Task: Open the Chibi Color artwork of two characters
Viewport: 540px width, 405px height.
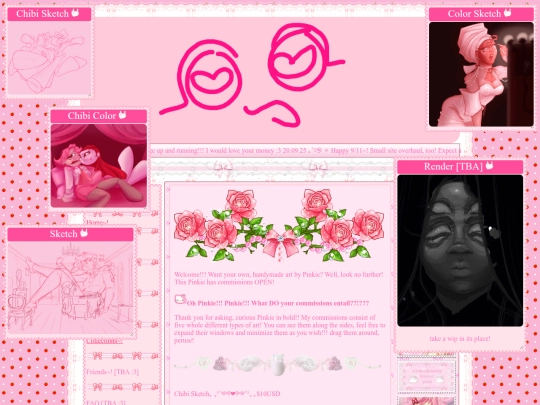Action: (x=99, y=166)
